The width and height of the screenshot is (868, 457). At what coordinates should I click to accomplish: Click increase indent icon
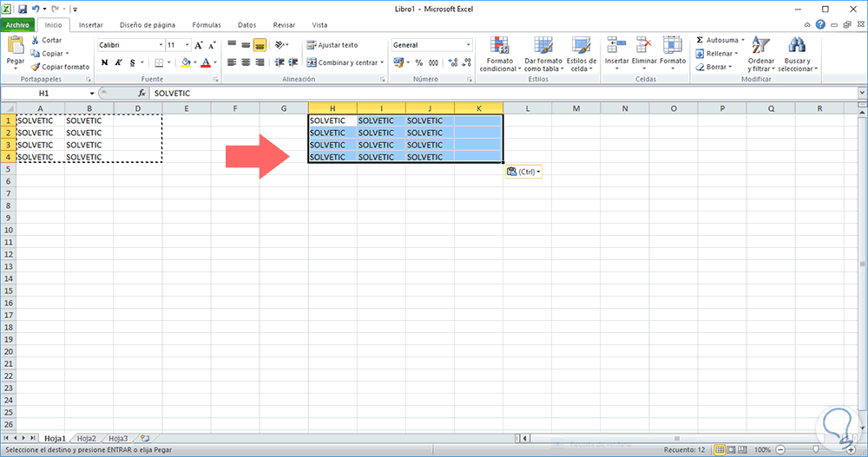point(293,62)
